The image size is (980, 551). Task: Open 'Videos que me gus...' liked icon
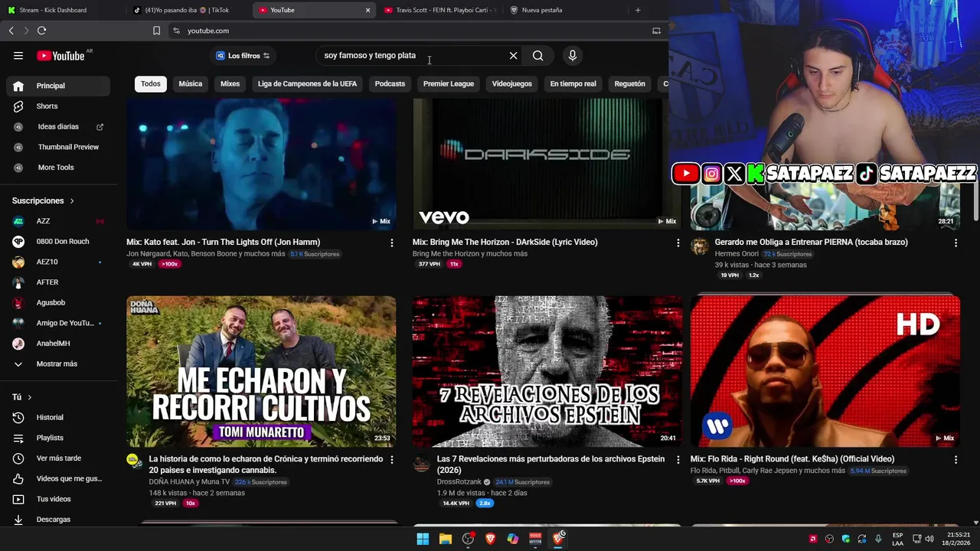pos(18,478)
